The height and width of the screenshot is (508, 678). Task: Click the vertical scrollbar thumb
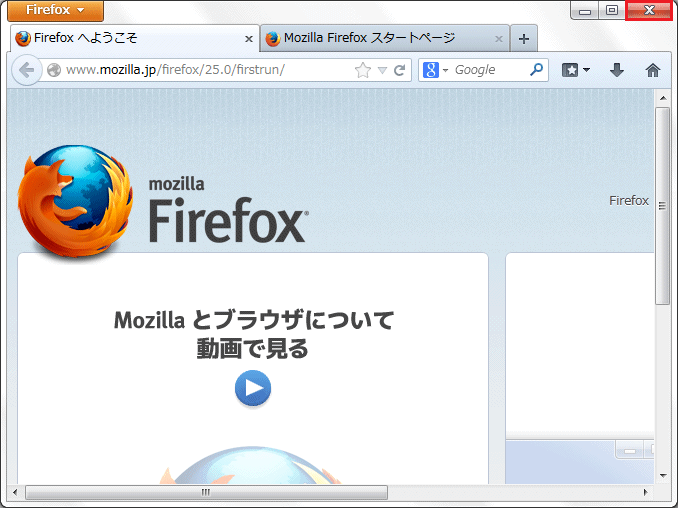point(662,205)
